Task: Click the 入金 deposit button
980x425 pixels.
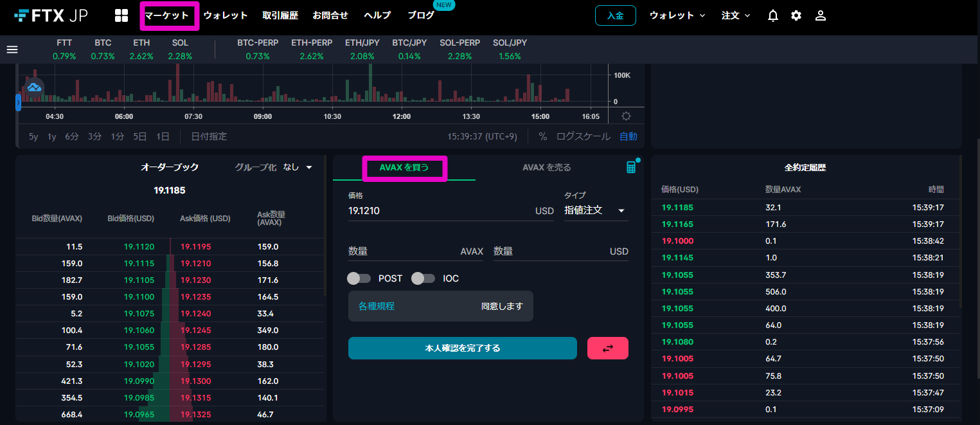Action: pos(616,15)
